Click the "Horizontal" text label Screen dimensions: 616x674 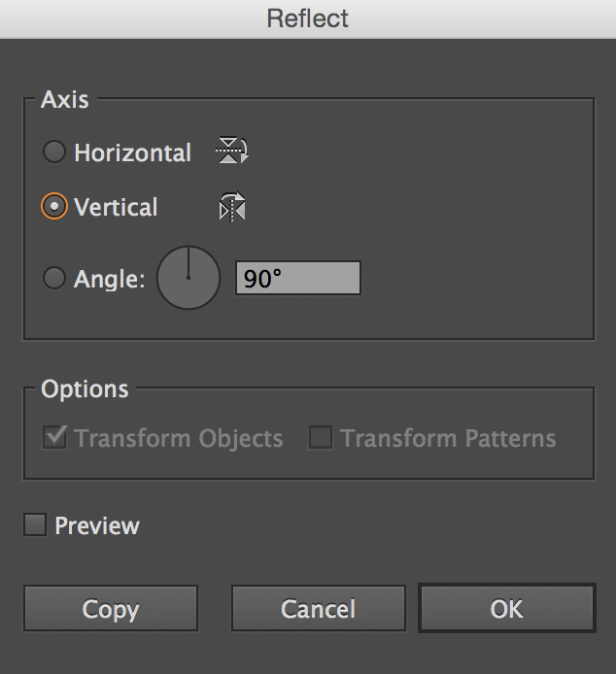133,152
